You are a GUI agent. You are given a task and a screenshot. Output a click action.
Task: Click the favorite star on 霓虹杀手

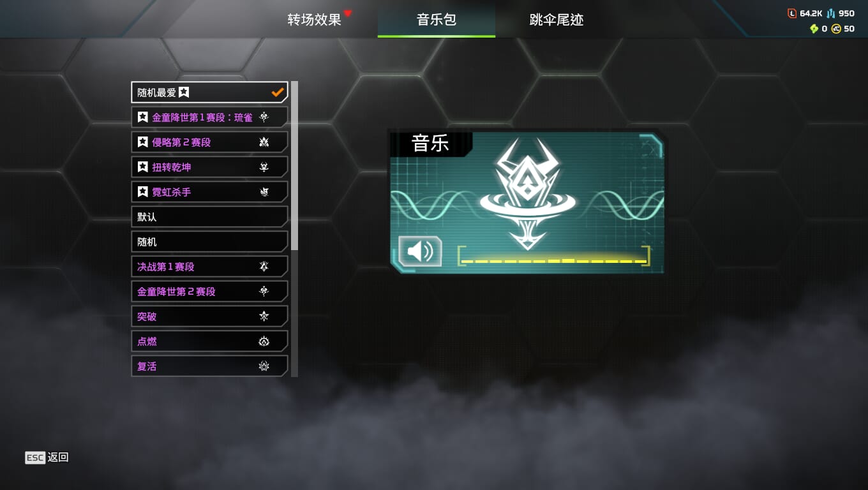(x=143, y=192)
